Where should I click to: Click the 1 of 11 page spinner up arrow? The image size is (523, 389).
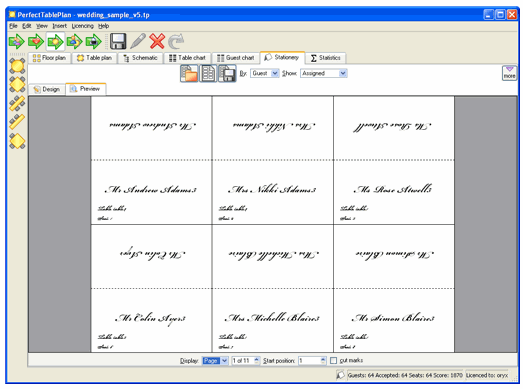tap(256, 359)
